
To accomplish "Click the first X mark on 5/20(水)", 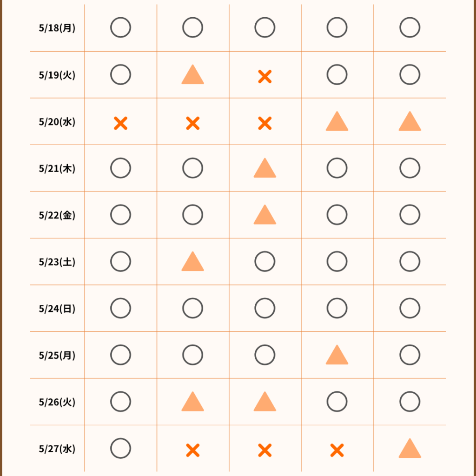I will [x=120, y=123].
